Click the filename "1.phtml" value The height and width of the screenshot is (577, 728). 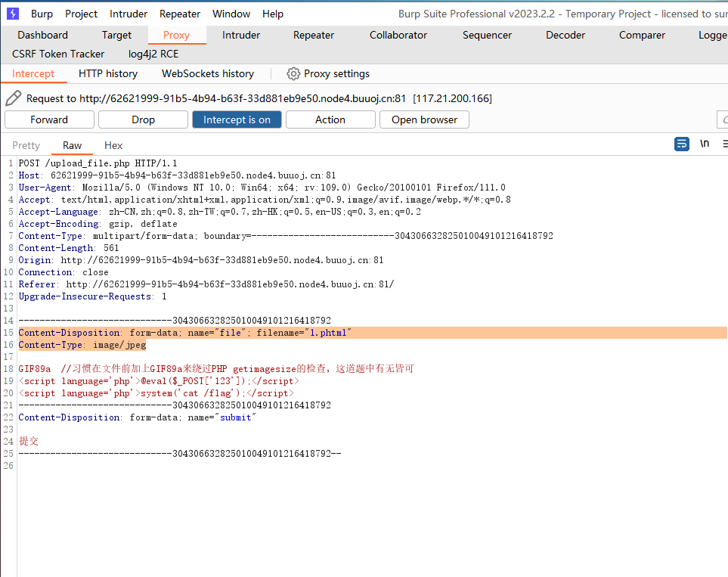[328, 333]
